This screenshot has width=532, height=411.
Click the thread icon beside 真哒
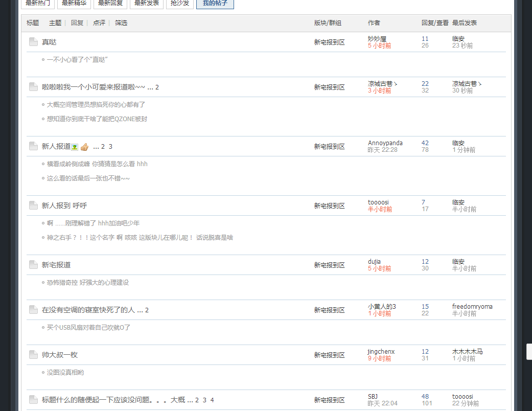(33, 42)
